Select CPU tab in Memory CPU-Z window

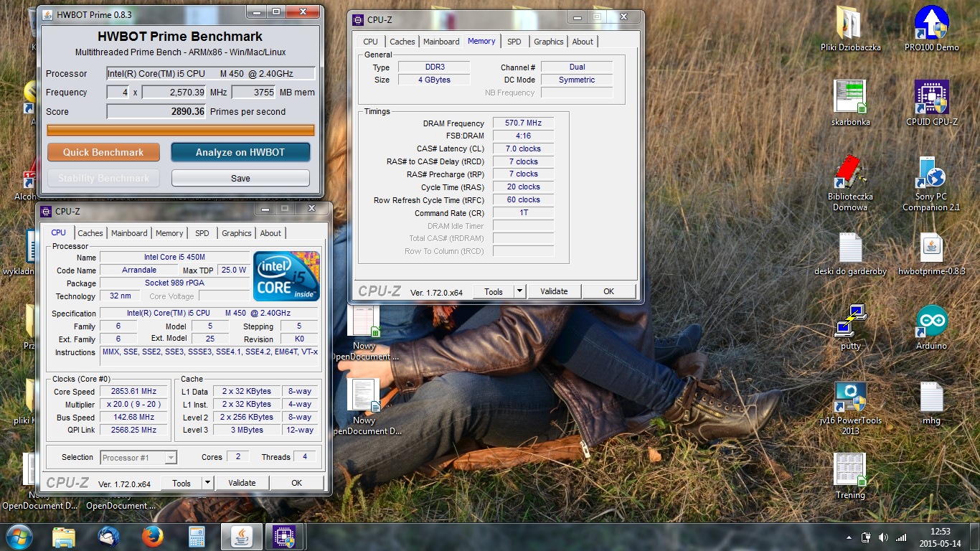[370, 42]
